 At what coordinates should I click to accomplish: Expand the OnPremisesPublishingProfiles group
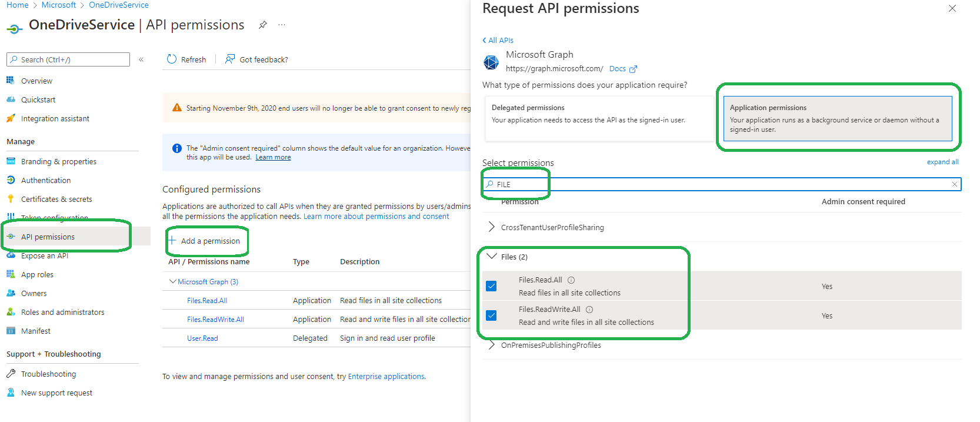[x=491, y=345]
